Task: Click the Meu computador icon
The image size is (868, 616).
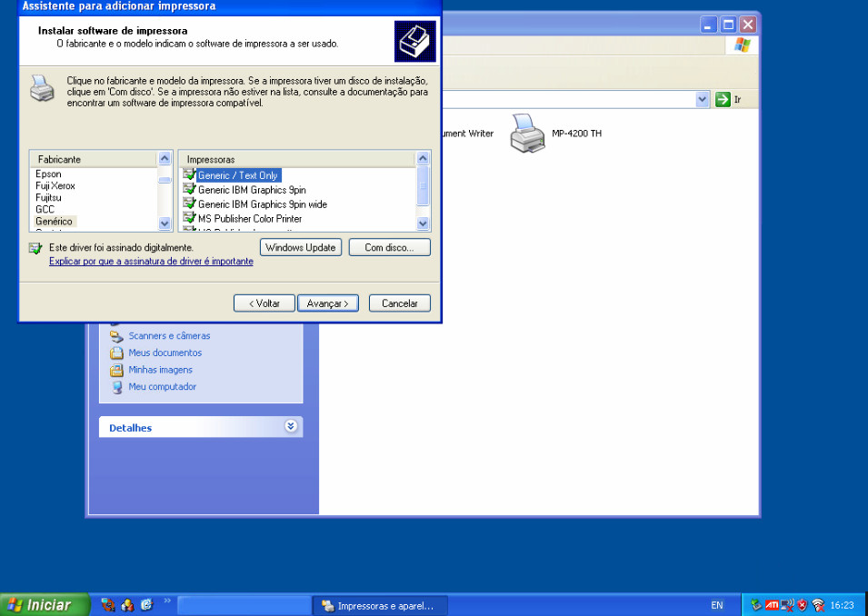Action: [116, 387]
